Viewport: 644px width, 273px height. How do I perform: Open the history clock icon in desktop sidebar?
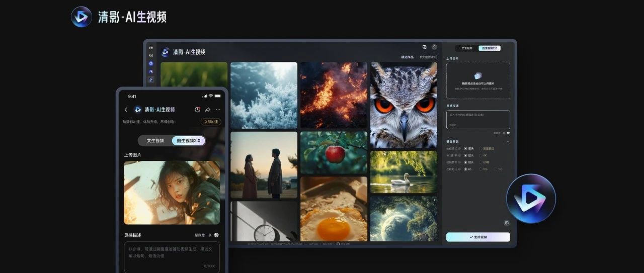point(151,55)
